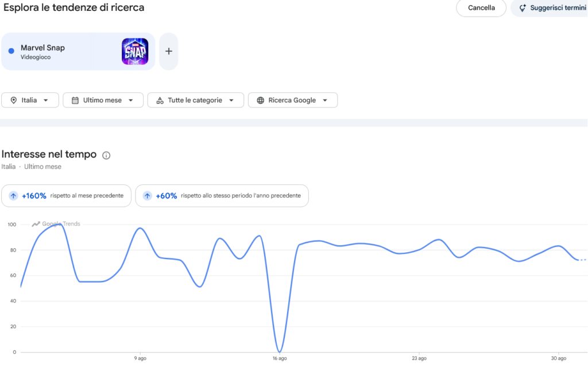The height and width of the screenshot is (382, 588).
Task: Click the +160% rispetto al mese precedente chip
Action: 67,195
